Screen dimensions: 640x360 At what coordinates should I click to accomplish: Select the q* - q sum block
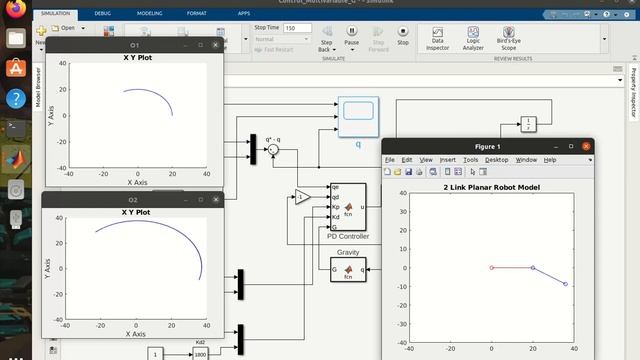pyautogui.click(x=273, y=150)
